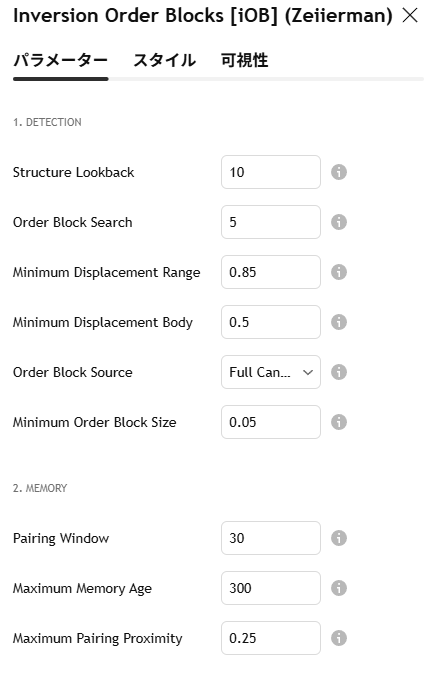Focus the Maximum Memory Age field
Screen dimensions: 432x693
click(271, 588)
